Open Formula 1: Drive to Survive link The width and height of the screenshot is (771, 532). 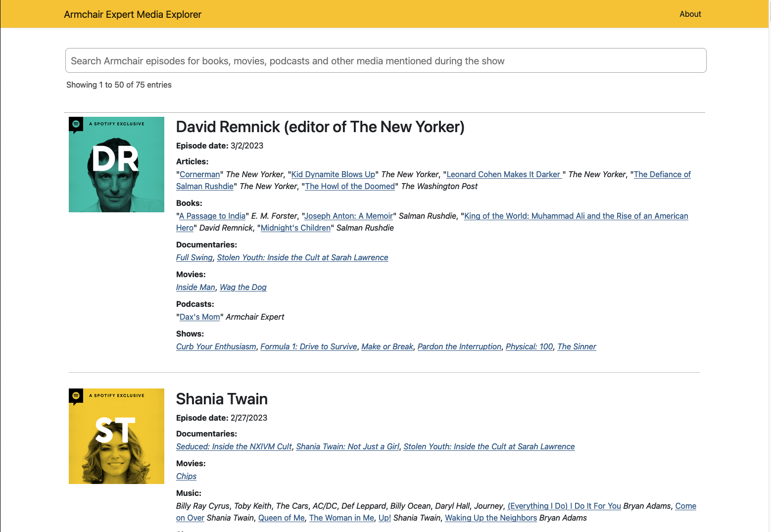(x=309, y=346)
